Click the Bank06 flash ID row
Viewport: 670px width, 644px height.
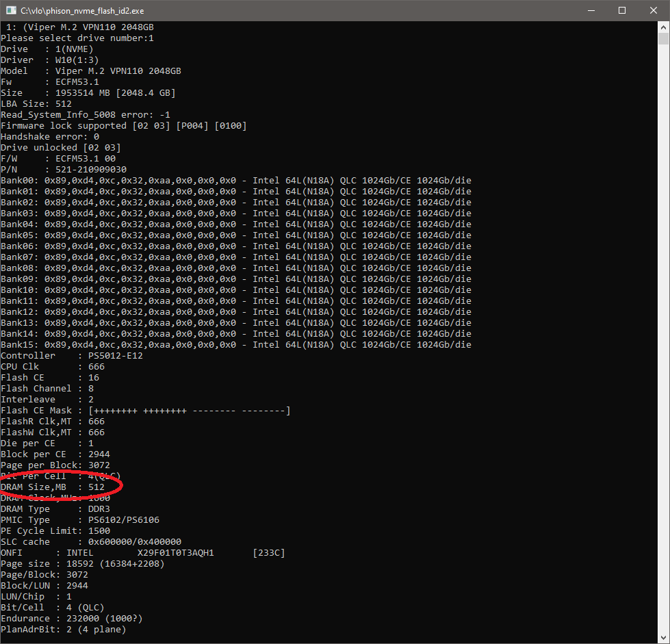pos(236,246)
